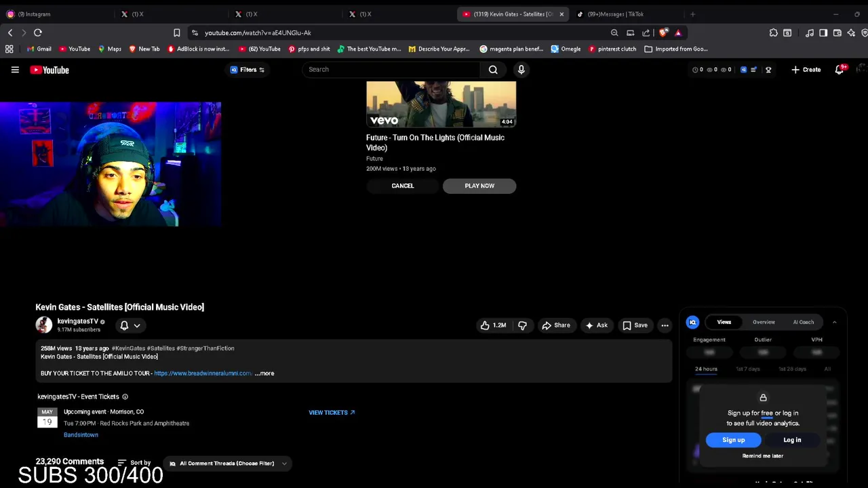
Task: Open subscription notification bell dropdown
Action: coord(130,325)
